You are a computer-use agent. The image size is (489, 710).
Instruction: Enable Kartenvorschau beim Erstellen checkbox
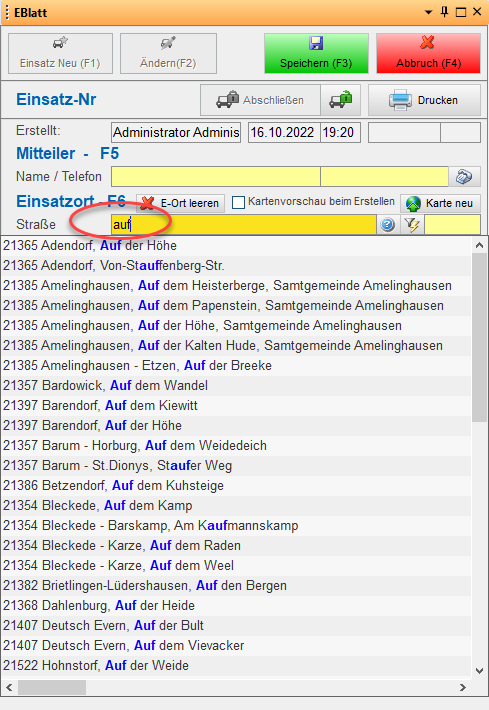click(x=238, y=202)
